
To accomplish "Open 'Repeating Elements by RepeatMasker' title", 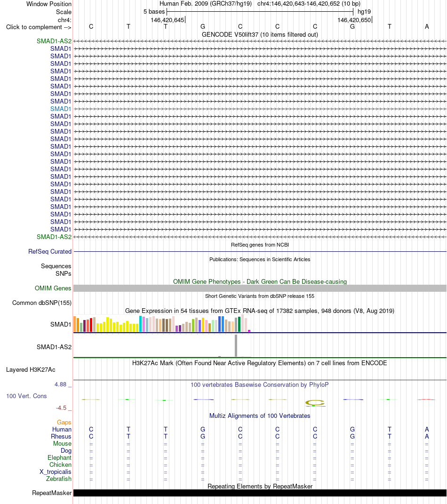I will [260, 486].
